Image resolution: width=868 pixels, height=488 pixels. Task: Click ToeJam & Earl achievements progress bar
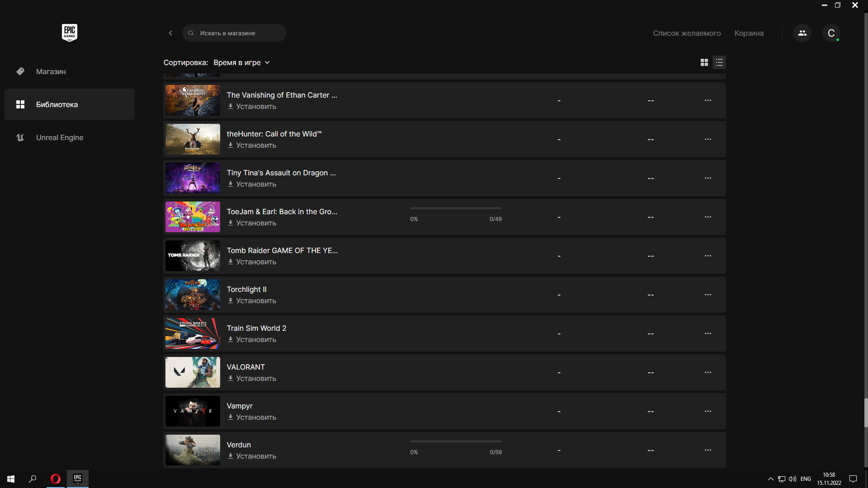coord(456,208)
